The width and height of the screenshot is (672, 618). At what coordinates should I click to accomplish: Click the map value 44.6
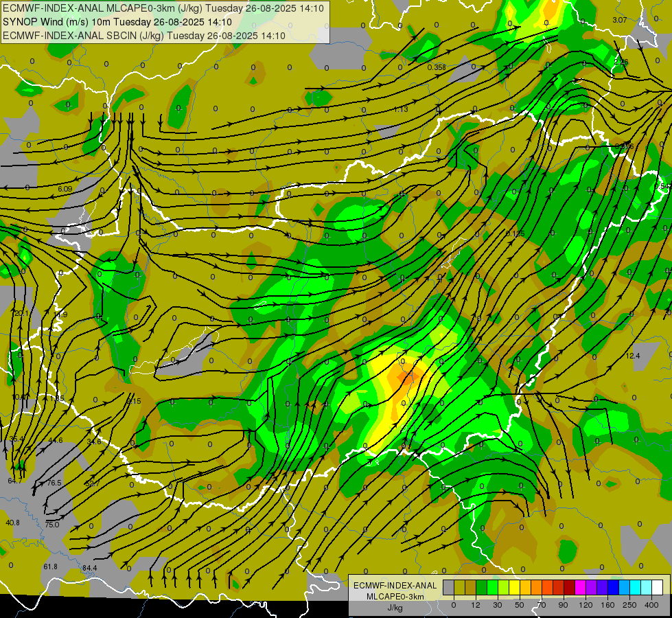pos(56,440)
